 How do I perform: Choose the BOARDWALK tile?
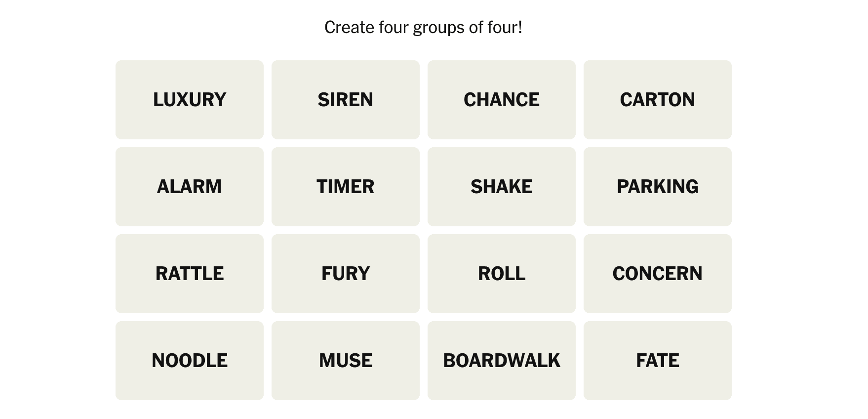(x=502, y=361)
